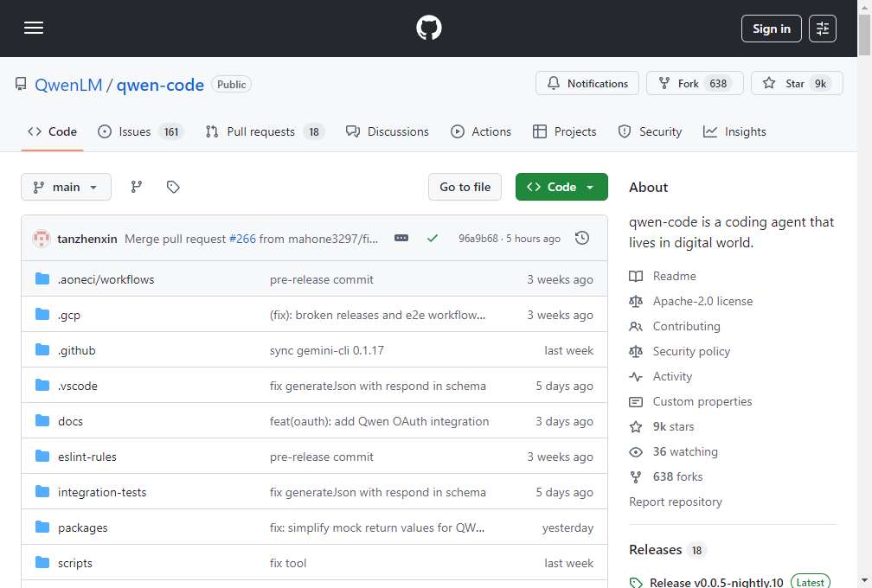Click the green commit status checkmark
The width and height of the screenshot is (872, 588).
[433, 238]
